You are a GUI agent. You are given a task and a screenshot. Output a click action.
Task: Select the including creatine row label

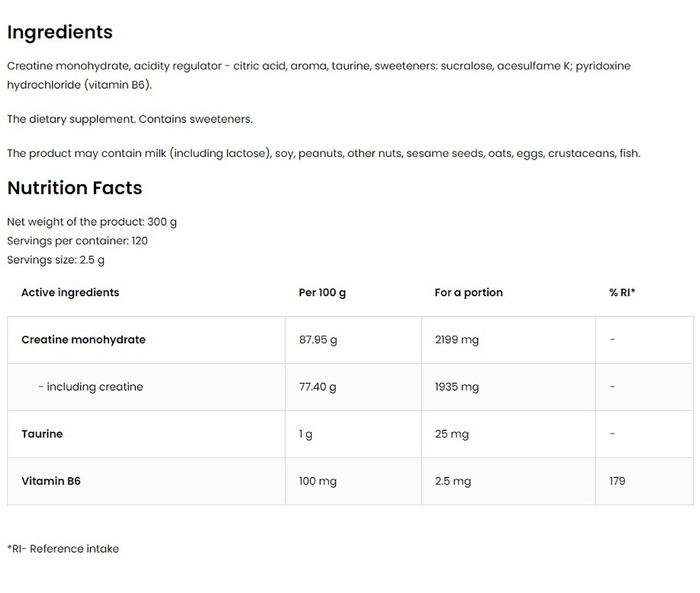(x=90, y=387)
